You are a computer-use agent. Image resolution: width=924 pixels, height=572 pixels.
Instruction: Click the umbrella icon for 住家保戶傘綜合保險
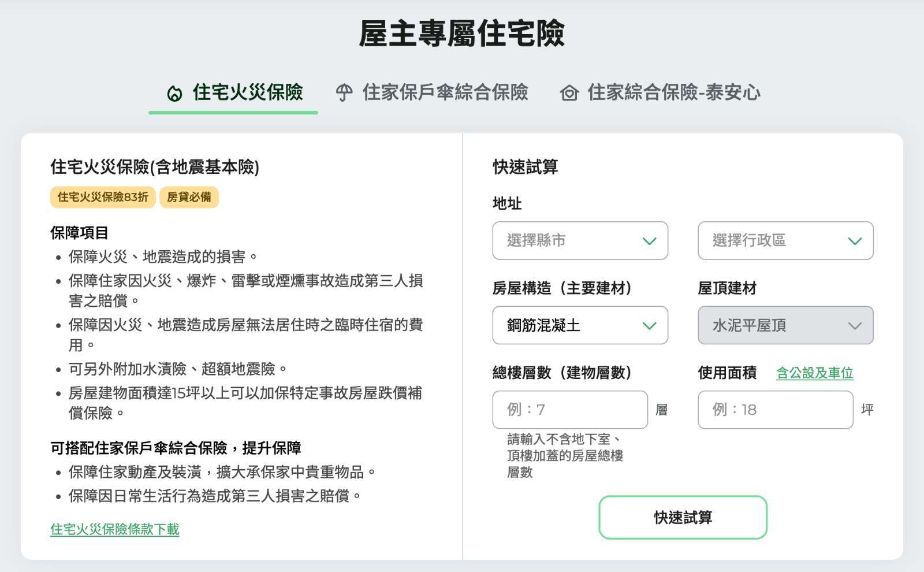(344, 93)
